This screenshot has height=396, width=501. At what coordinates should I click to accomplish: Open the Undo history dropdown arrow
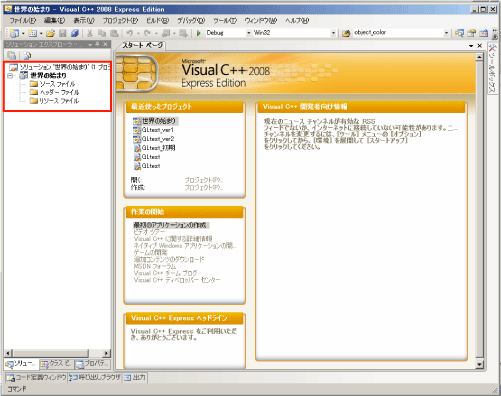point(138,33)
